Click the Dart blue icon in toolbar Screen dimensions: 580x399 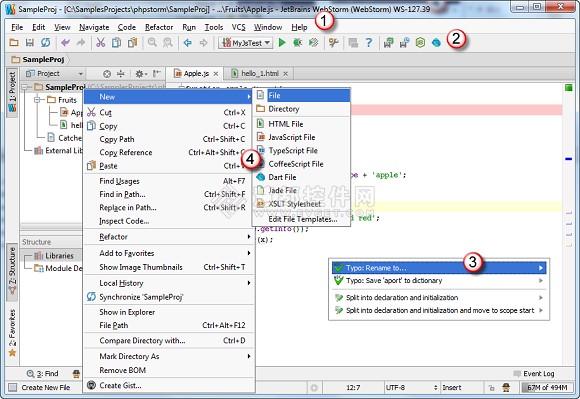(436, 43)
